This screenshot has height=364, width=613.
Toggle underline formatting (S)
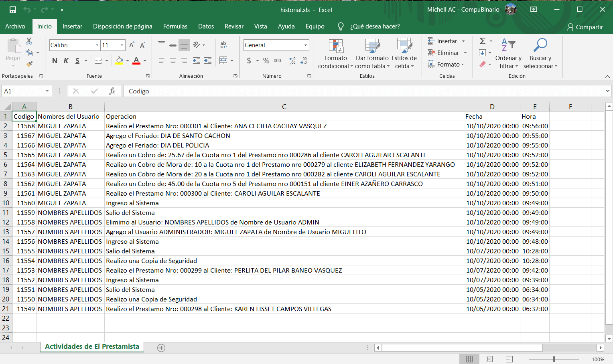(x=77, y=61)
